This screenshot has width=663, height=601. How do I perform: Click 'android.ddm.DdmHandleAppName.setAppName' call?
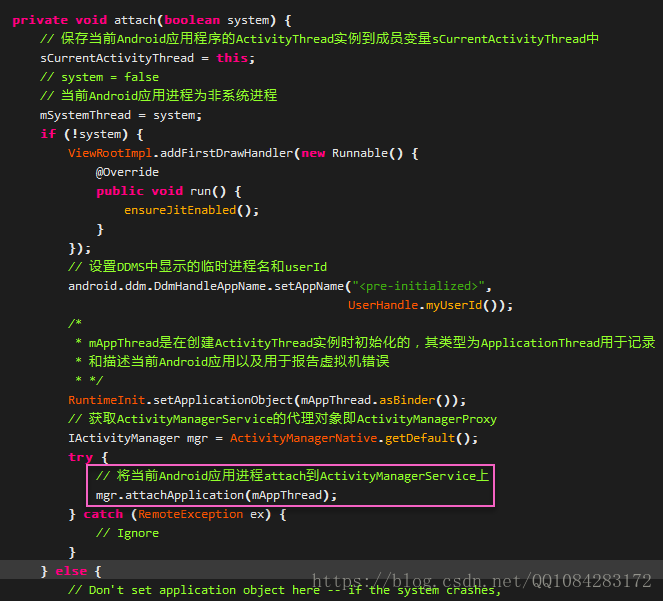[206, 286]
